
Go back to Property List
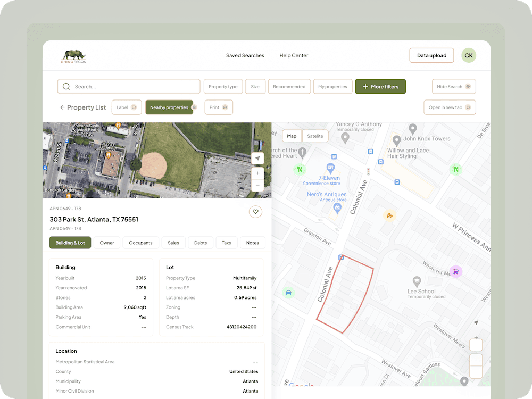pyautogui.click(x=83, y=107)
